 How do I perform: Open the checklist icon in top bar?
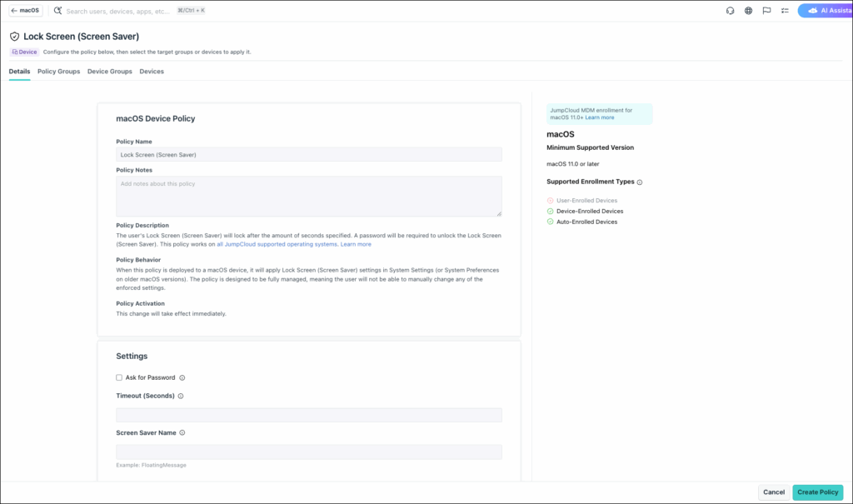coord(785,10)
